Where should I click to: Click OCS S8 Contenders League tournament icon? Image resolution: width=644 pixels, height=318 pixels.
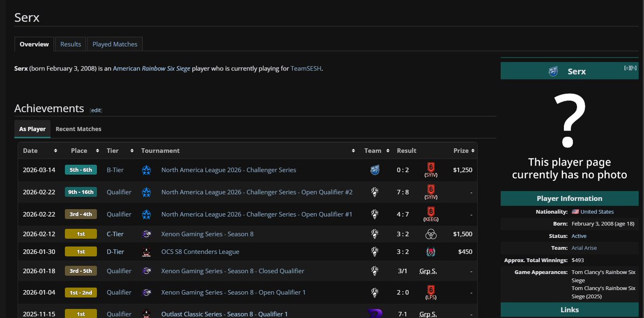(146, 251)
